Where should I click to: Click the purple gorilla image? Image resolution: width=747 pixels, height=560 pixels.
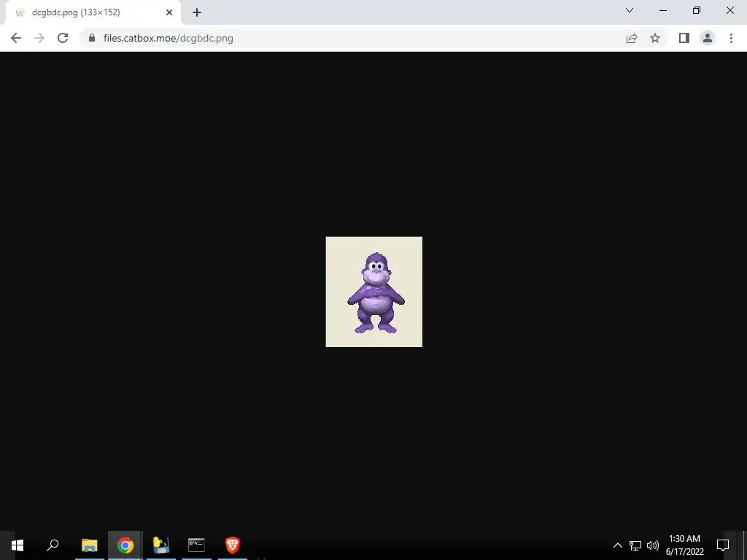[x=374, y=292]
